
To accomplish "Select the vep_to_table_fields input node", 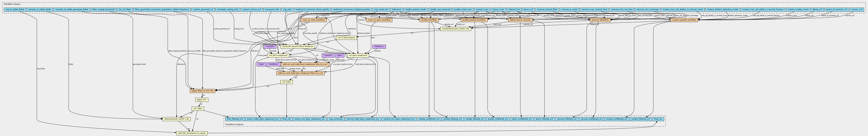I will (14, 10).
